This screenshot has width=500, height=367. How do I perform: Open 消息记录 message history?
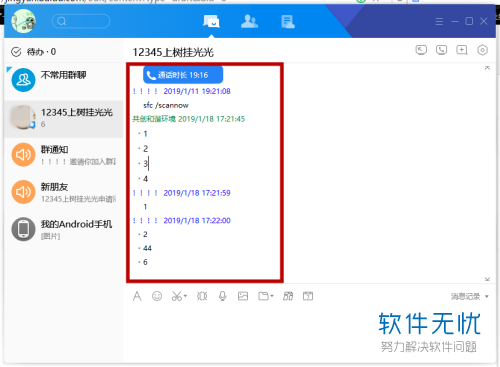pyautogui.click(x=466, y=296)
